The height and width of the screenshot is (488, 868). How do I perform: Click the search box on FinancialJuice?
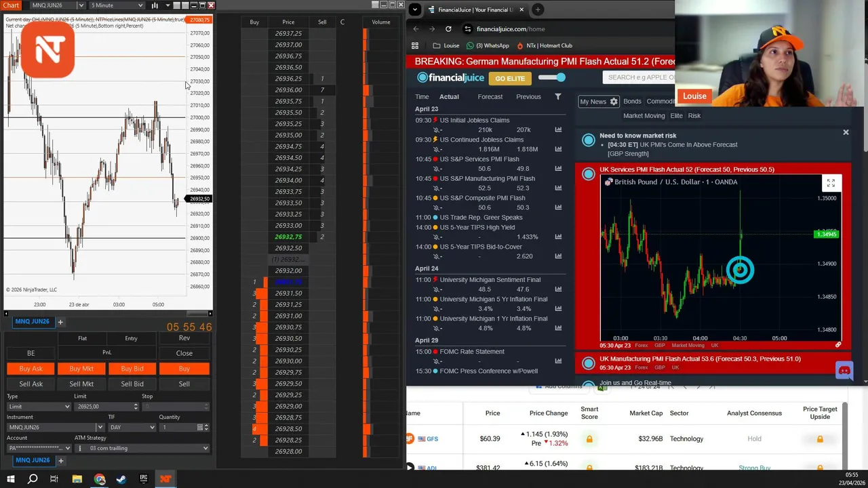pos(638,77)
